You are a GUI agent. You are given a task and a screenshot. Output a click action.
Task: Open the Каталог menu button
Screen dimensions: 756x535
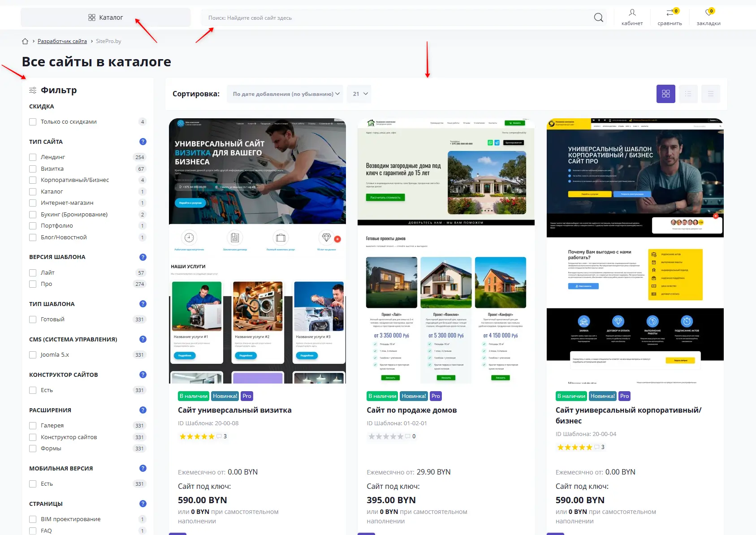[x=106, y=17]
